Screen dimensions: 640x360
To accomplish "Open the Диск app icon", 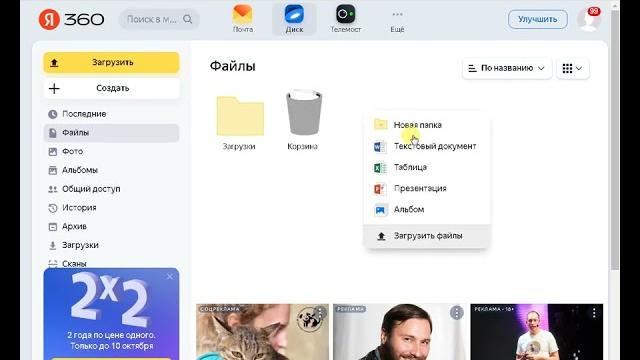I will (x=294, y=18).
